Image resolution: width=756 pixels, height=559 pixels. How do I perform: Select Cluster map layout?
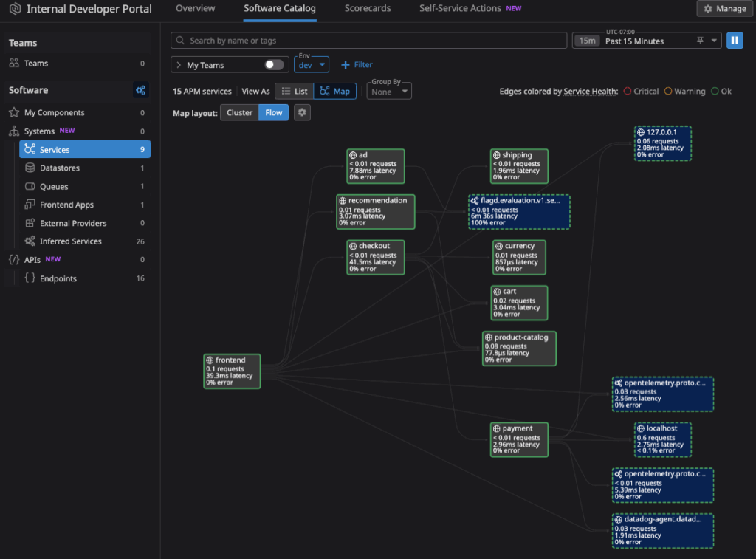[239, 113]
